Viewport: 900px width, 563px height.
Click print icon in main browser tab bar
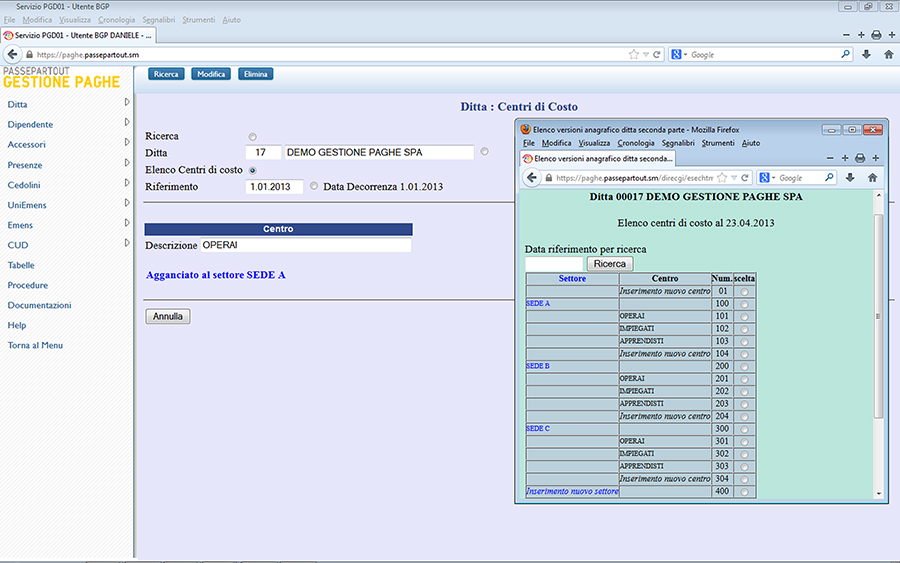pos(876,35)
